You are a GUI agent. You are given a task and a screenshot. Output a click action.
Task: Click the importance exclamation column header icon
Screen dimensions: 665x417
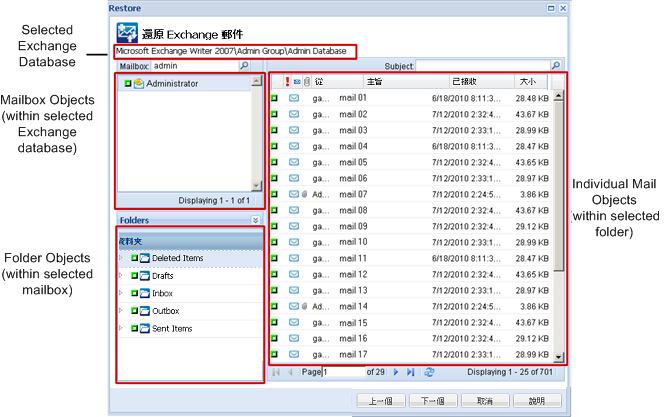286,81
